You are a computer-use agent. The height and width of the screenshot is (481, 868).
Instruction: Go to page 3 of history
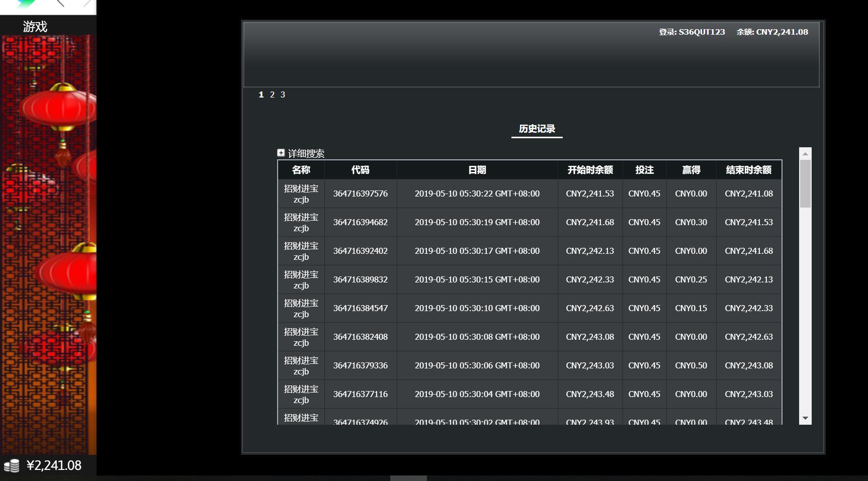click(x=283, y=94)
